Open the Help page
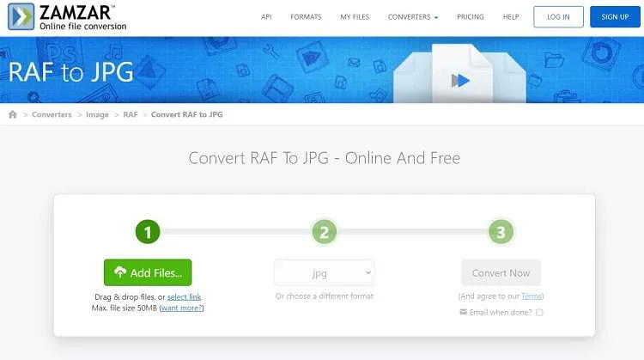 pyautogui.click(x=511, y=17)
